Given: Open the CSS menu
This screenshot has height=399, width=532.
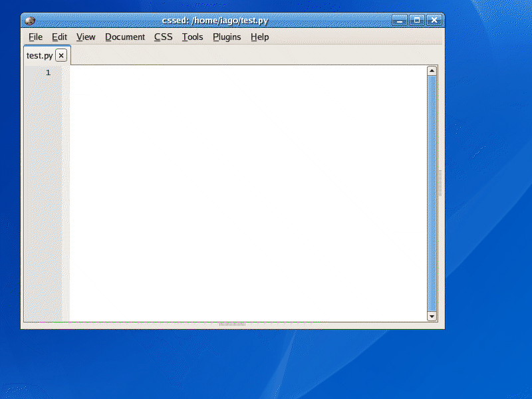Looking at the screenshot, I should [x=163, y=37].
